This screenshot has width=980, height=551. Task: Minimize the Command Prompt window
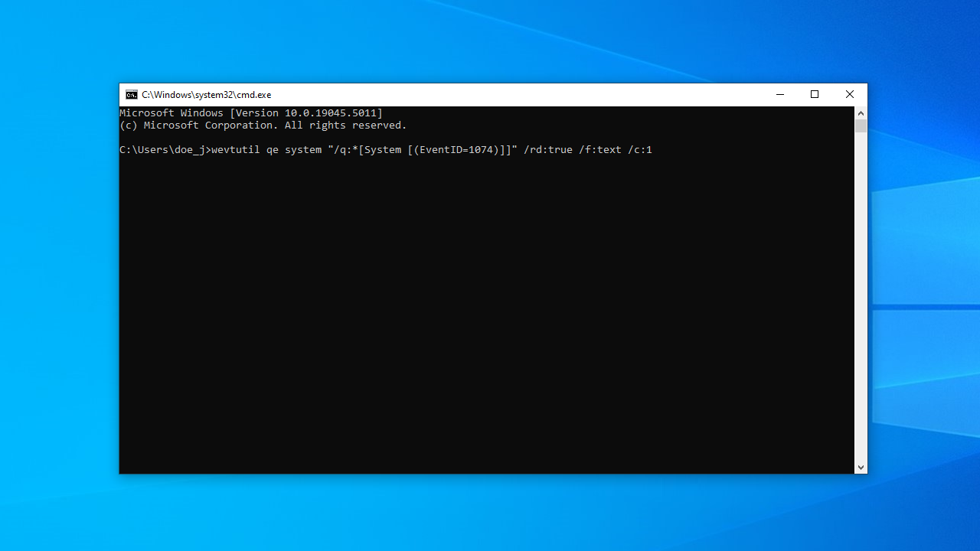[780, 95]
